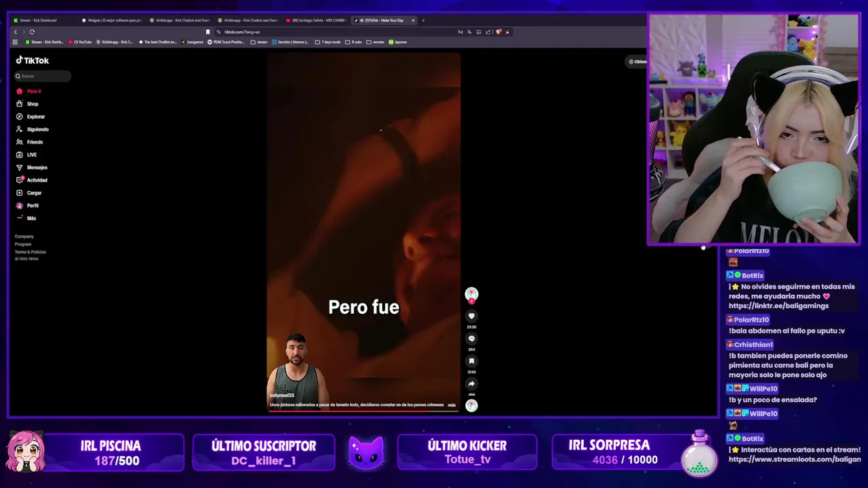
Task: Open the video comments
Action: click(471, 338)
